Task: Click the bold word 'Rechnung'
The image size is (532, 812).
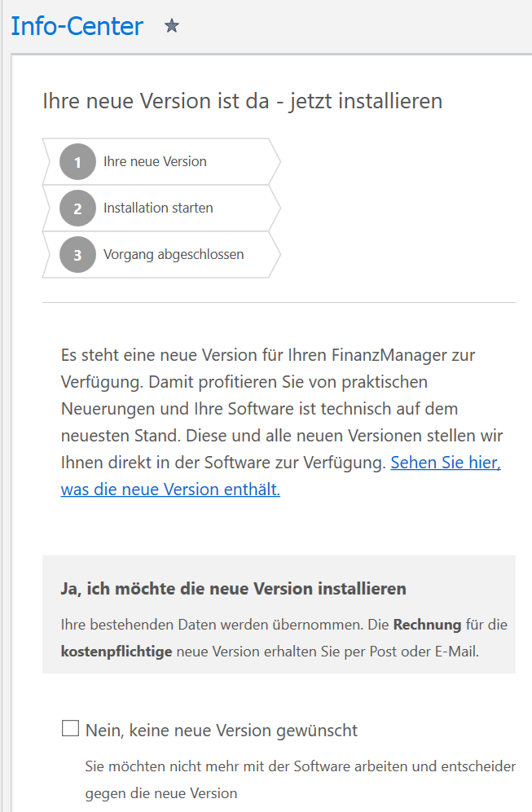Action: [x=428, y=625]
